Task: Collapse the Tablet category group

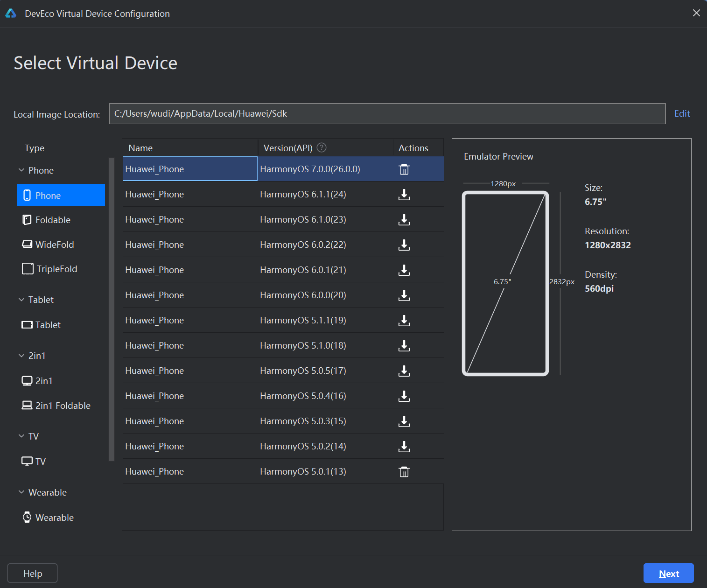Action: point(21,300)
